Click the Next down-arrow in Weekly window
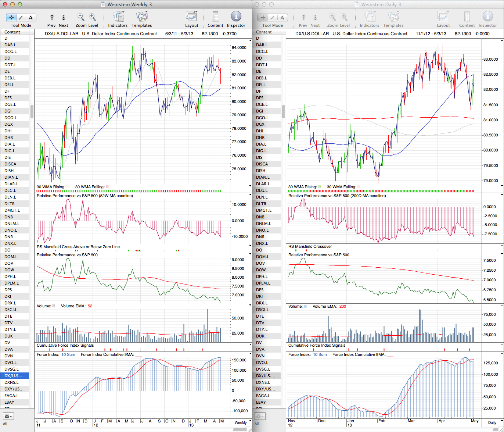This screenshot has height=432, width=504. tap(64, 17)
